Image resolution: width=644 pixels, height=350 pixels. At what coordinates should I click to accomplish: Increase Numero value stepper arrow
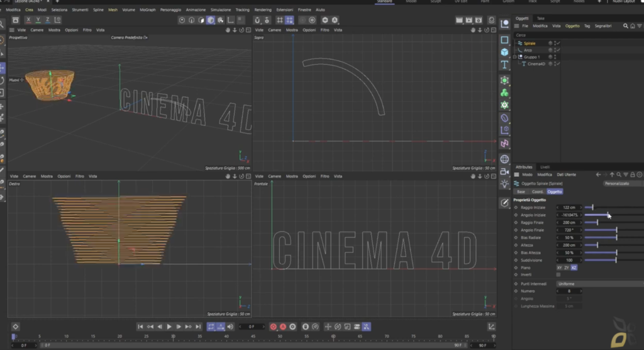[580, 291]
